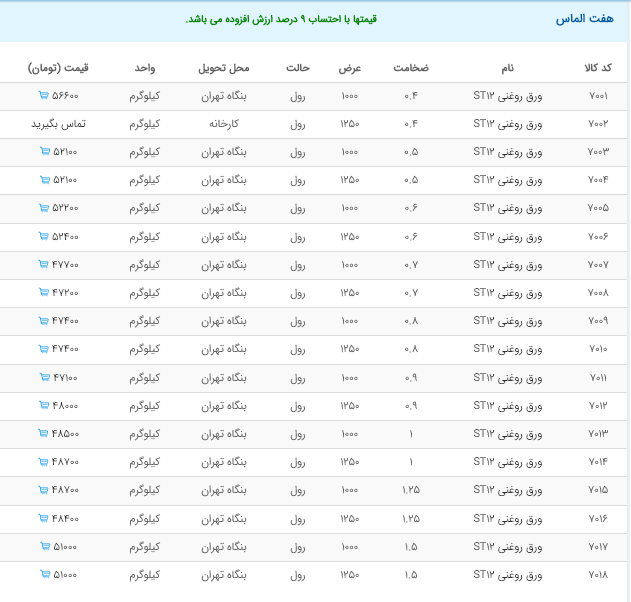The height and width of the screenshot is (602, 631).
Task: Click the price ۵۱۰۰۰ in row ۷۰۱۷
Action: click(65, 547)
